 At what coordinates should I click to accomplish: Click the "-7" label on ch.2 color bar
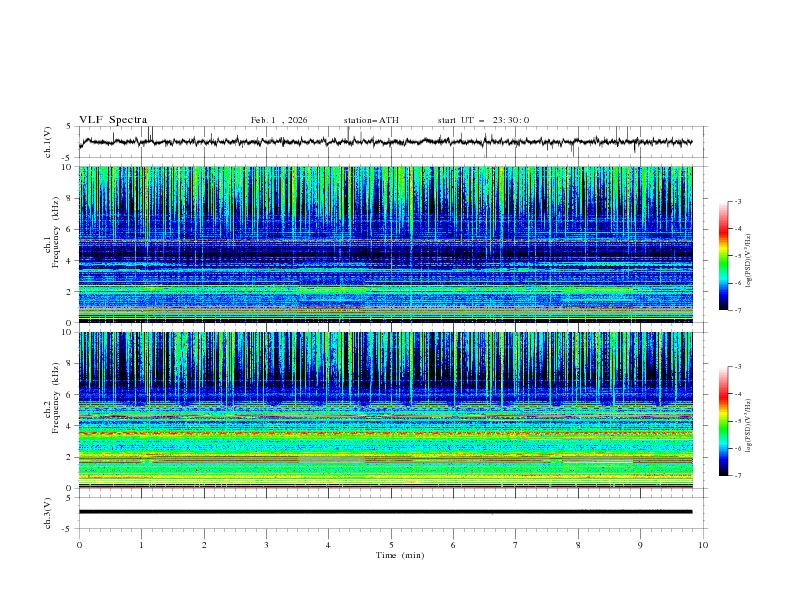pyautogui.click(x=737, y=476)
